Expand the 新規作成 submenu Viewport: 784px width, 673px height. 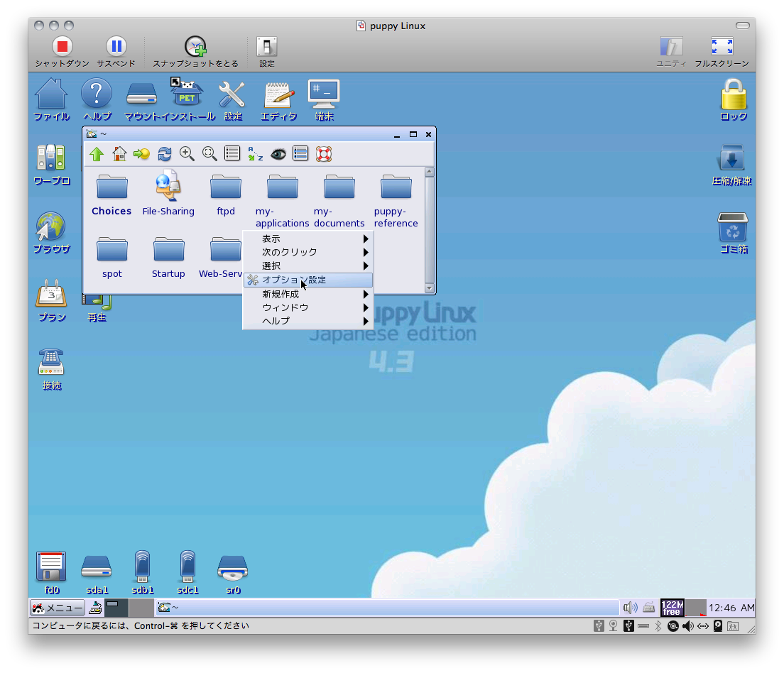pyautogui.click(x=308, y=294)
